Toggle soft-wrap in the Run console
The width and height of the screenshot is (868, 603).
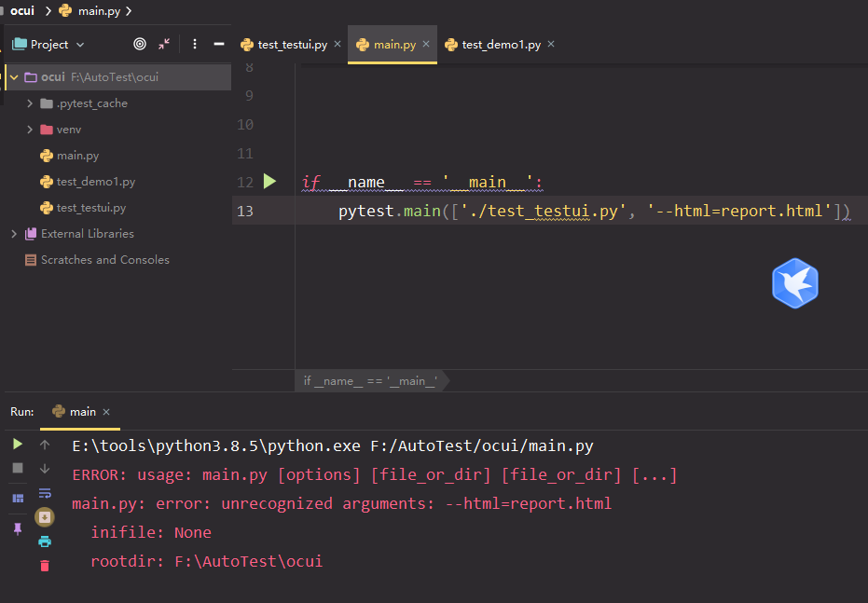point(44,494)
